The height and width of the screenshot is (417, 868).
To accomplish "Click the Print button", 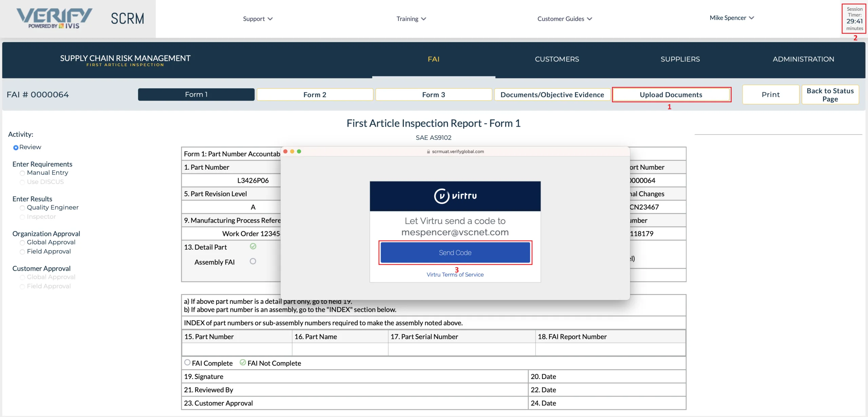I will click(771, 95).
